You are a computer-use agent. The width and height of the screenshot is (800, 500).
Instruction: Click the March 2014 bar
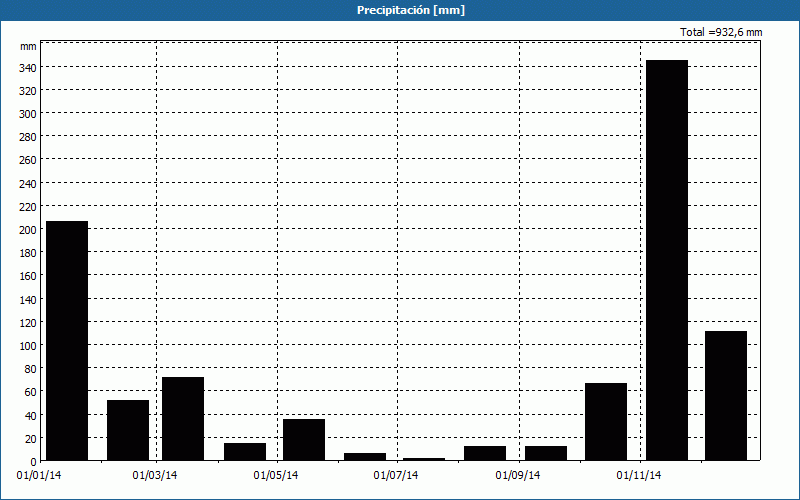183,419
